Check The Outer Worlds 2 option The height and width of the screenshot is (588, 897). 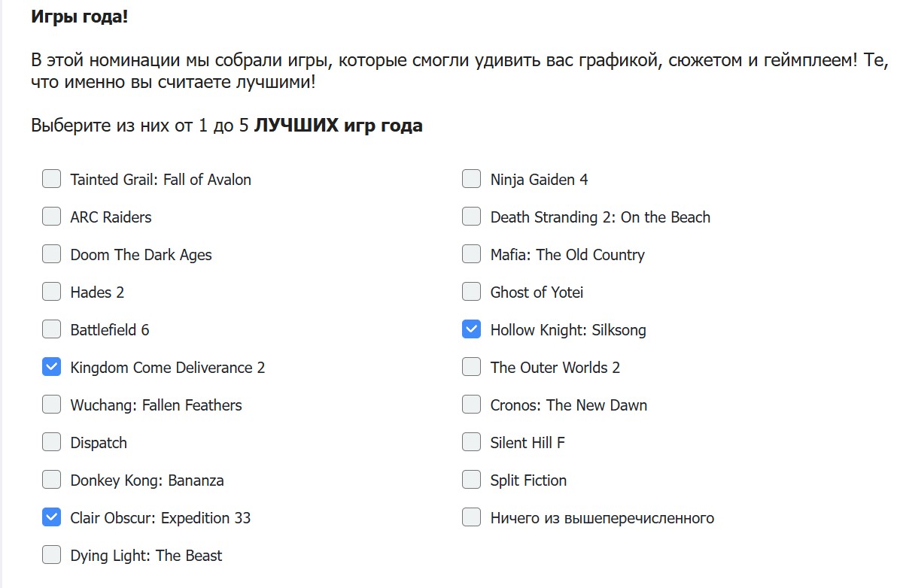point(471,367)
